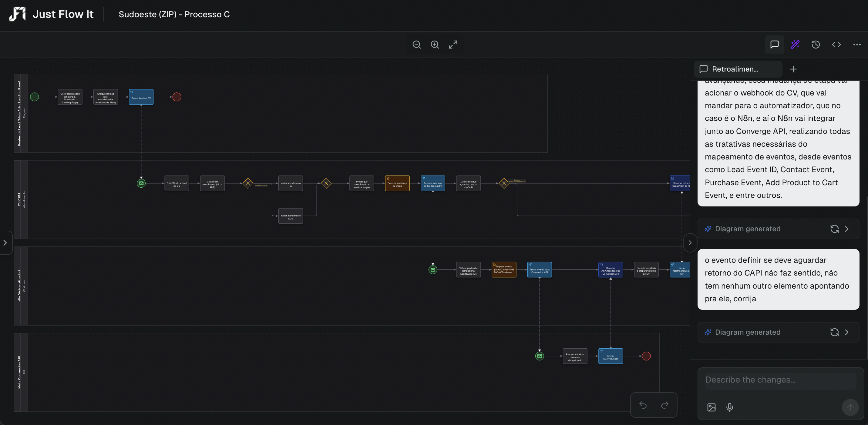868x425 pixels.
Task: Open version history clock icon
Action: pyautogui.click(x=816, y=45)
